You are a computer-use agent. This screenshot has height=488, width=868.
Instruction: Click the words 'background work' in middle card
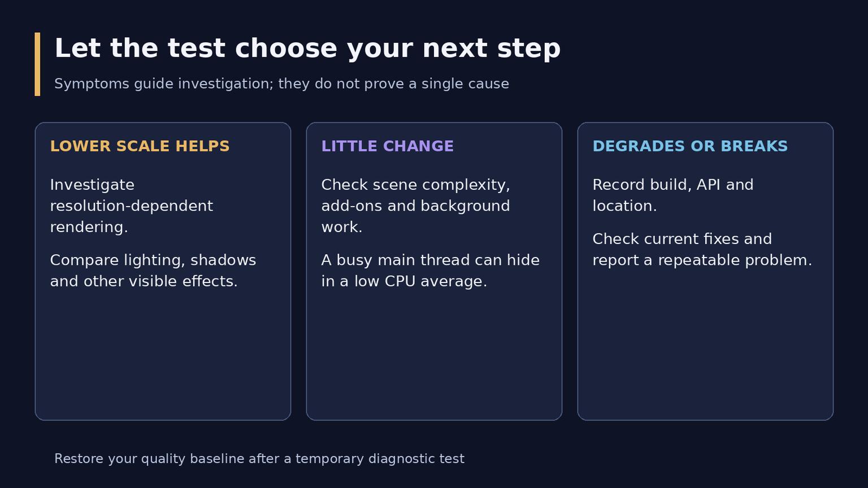(x=415, y=217)
